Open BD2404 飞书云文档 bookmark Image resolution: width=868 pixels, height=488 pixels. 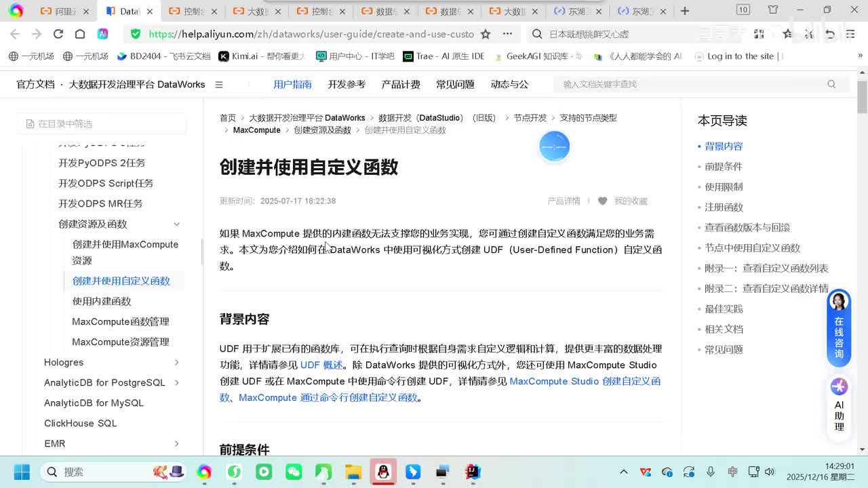[164, 56]
